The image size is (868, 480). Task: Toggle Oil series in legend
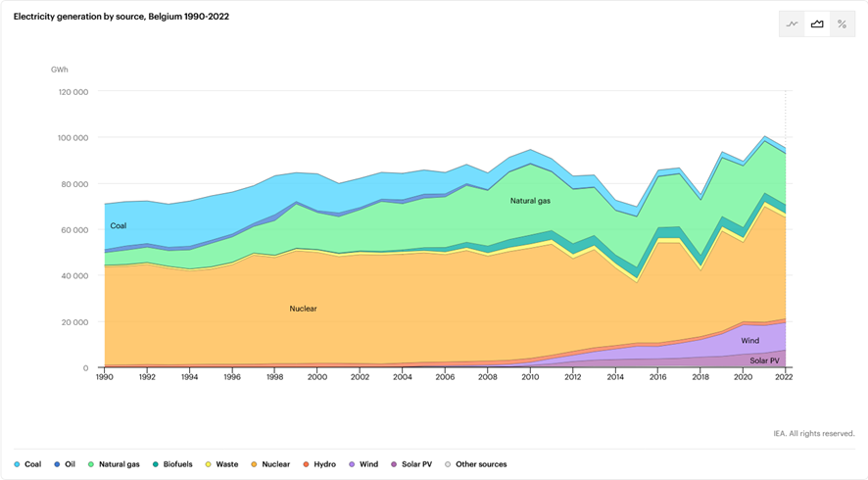click(65, 464)
